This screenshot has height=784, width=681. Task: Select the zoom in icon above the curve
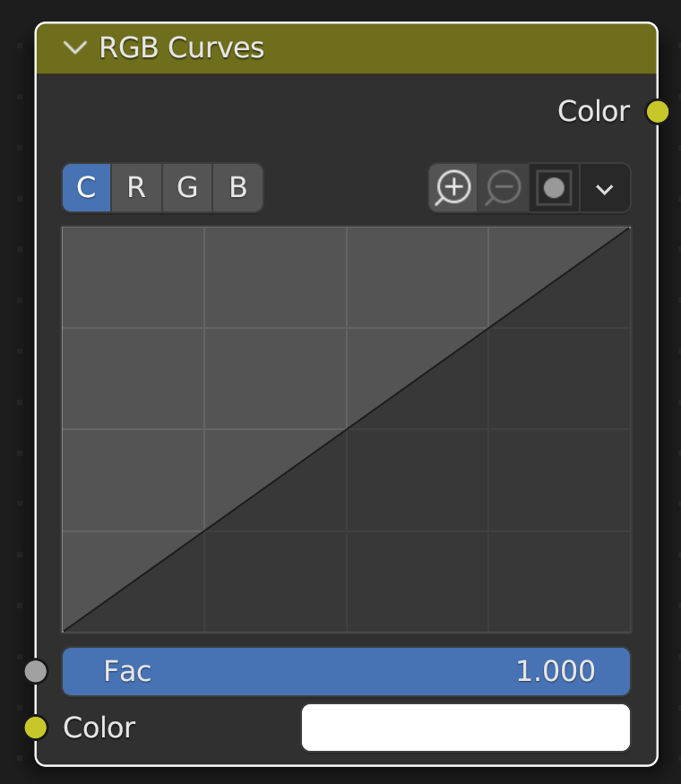[x=453, y=188]
